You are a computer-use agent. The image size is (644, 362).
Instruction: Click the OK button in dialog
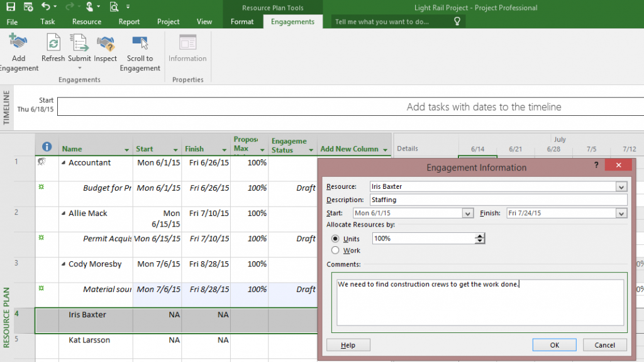[554, 345]
